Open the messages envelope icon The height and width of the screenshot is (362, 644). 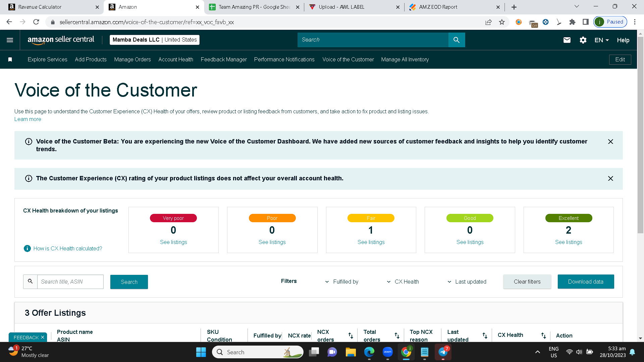[x=567, y=40]
